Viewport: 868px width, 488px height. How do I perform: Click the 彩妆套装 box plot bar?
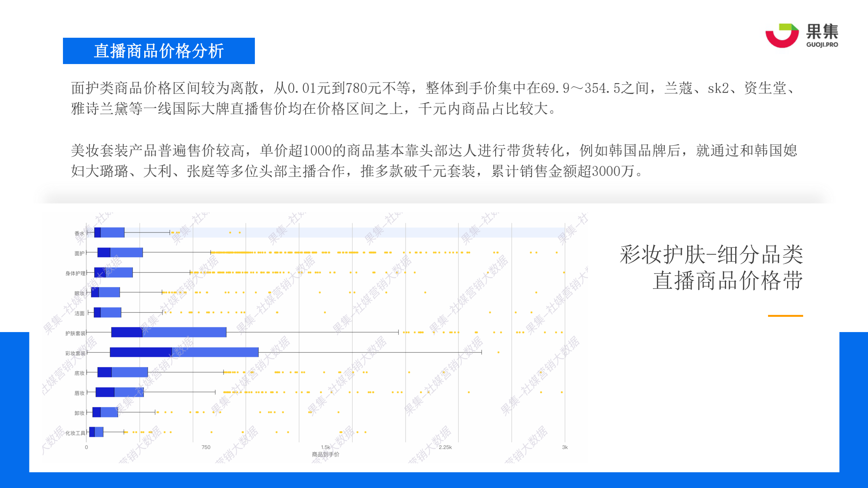(184, 352)
